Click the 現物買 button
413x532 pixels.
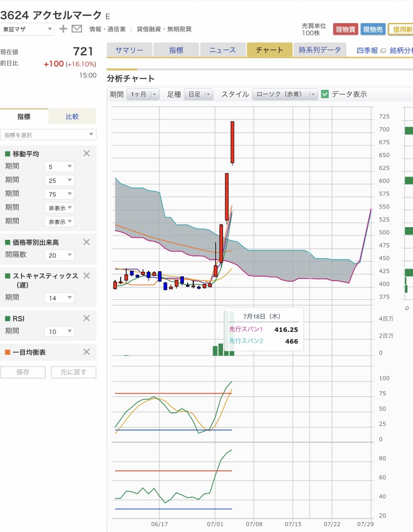pyautogui.click(x=346, y=30)
